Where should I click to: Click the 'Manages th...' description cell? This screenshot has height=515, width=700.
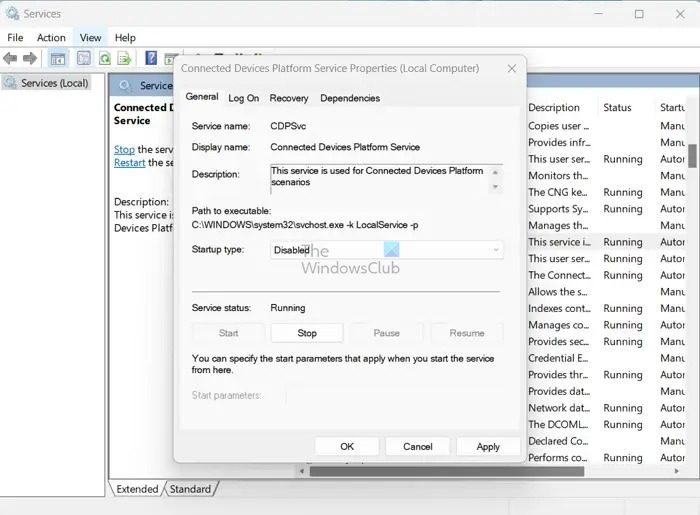point(558,225)
